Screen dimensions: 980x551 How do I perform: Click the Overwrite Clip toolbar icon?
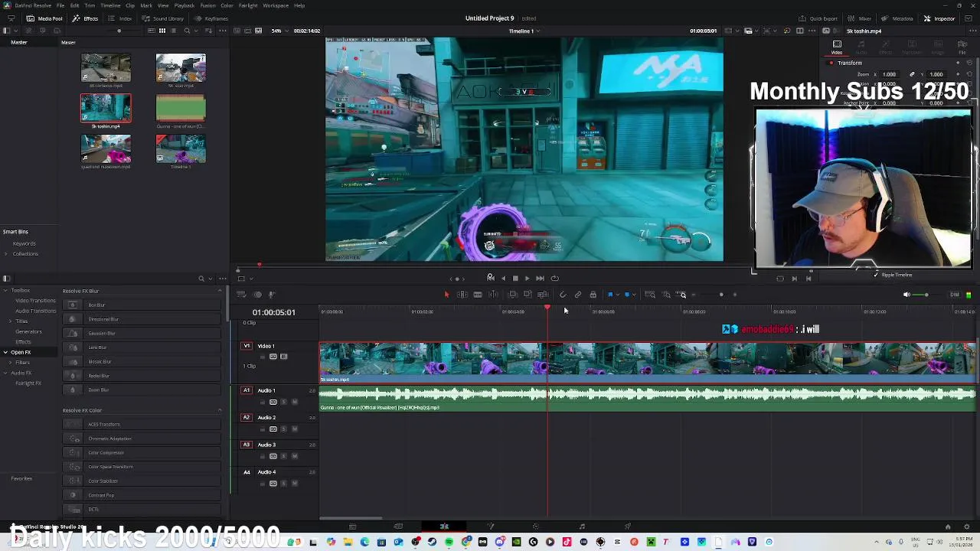coord(528,295)
